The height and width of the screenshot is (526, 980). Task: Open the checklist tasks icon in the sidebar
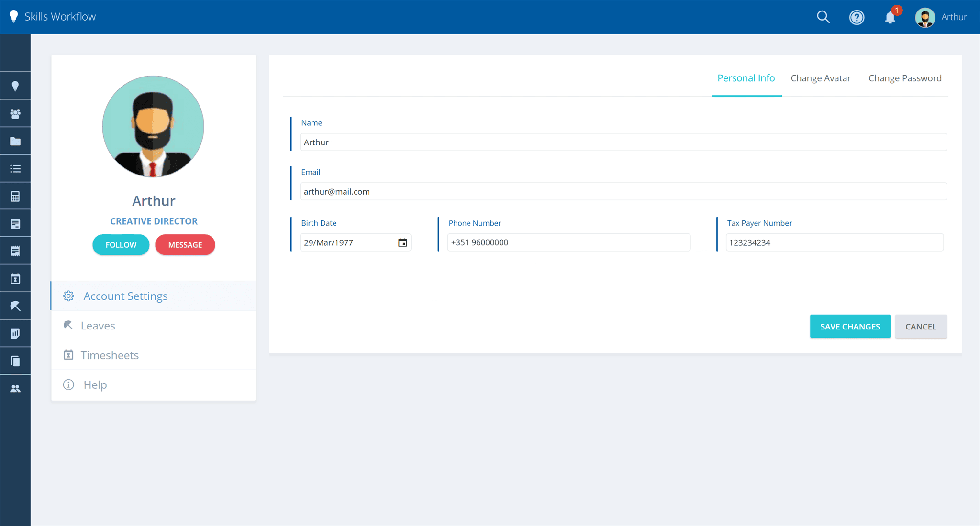coord(15,169)
